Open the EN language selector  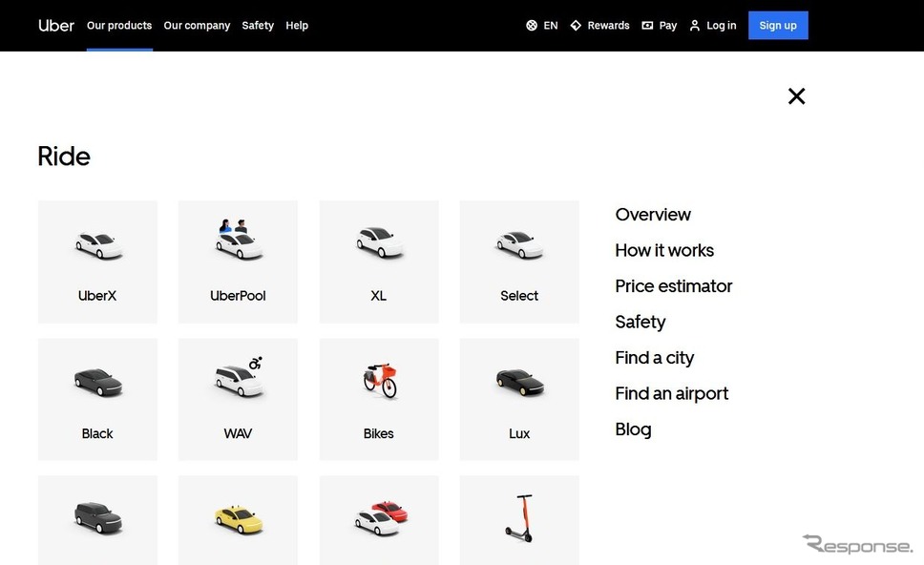[542, 26]
